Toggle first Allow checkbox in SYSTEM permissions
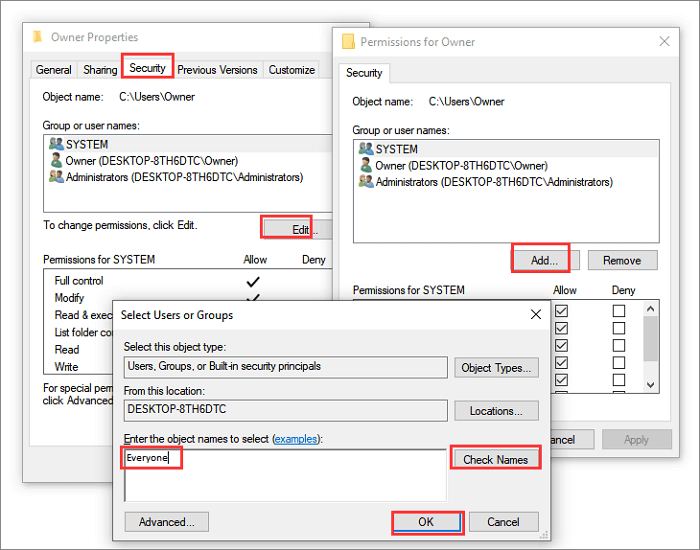 click(x=562, y=312)
